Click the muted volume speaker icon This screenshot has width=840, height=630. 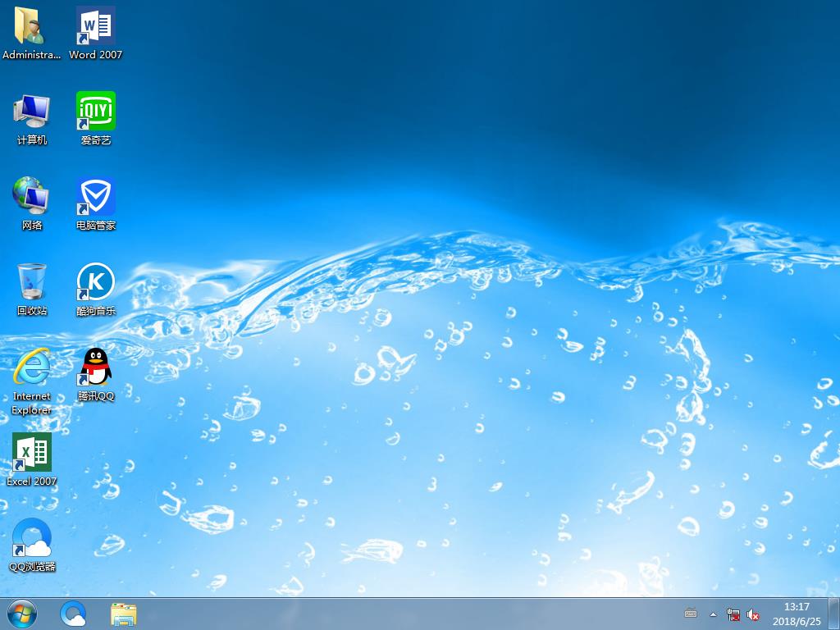(x=752, y=614)
